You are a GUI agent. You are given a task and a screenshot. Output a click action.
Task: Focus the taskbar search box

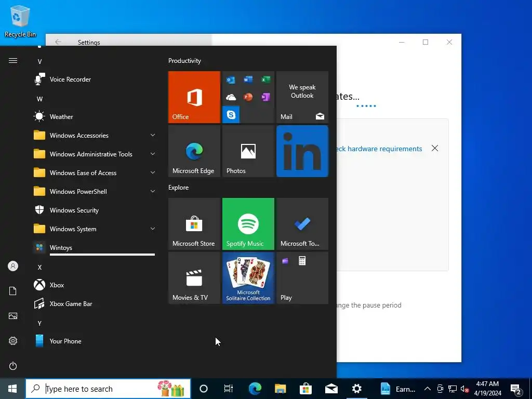[x=108, y=389]
